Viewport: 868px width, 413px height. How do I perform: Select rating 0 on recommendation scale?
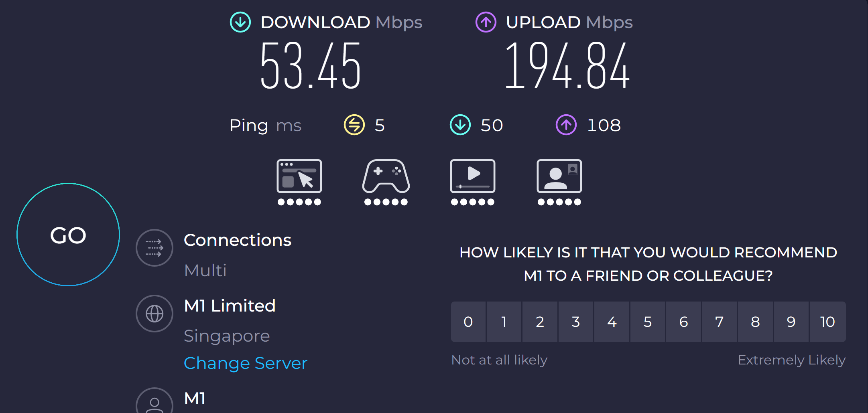[x=468, y=322]
